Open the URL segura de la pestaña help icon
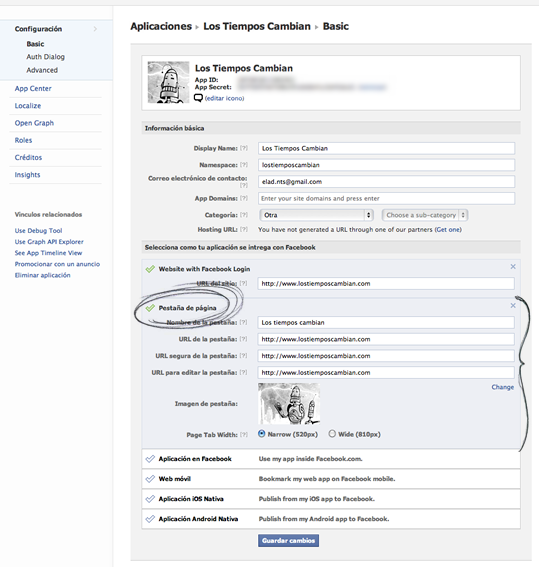This screenshot has width=539, height=567. pos(244,355)
